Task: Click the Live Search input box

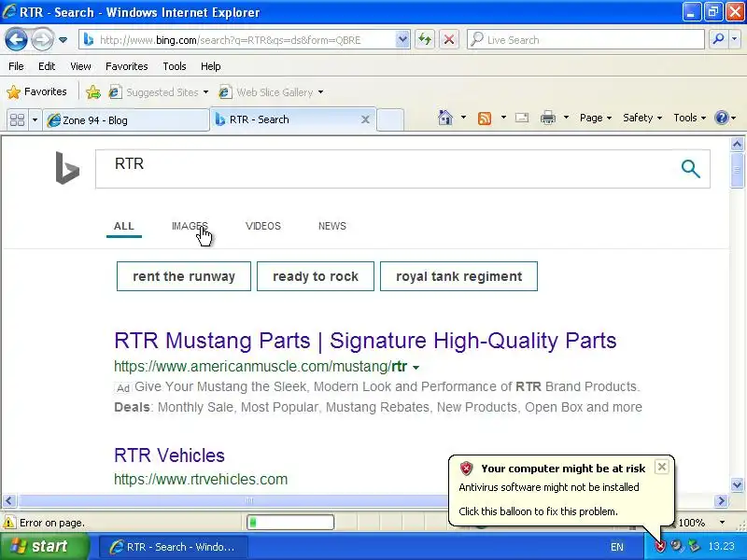Action: coord(586,40)
